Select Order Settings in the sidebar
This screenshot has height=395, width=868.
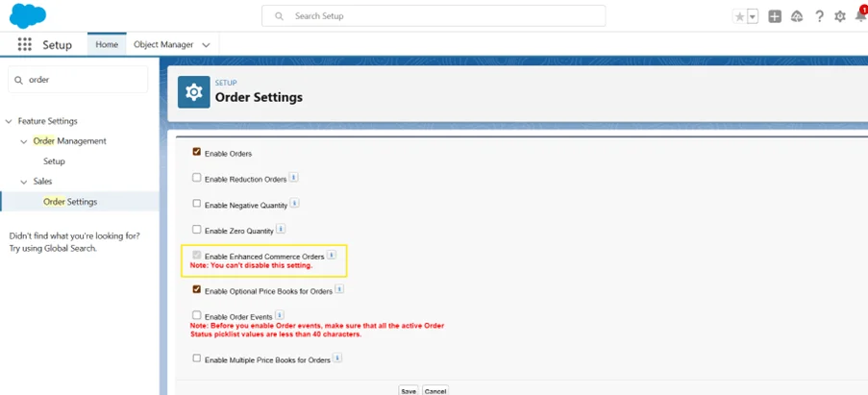[x=80, y=202]
